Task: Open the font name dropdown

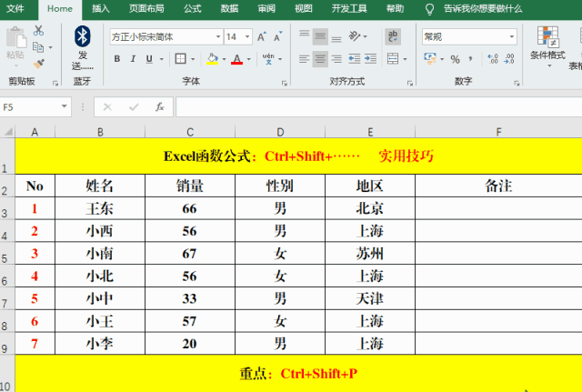Action: (x=217, y=37)
